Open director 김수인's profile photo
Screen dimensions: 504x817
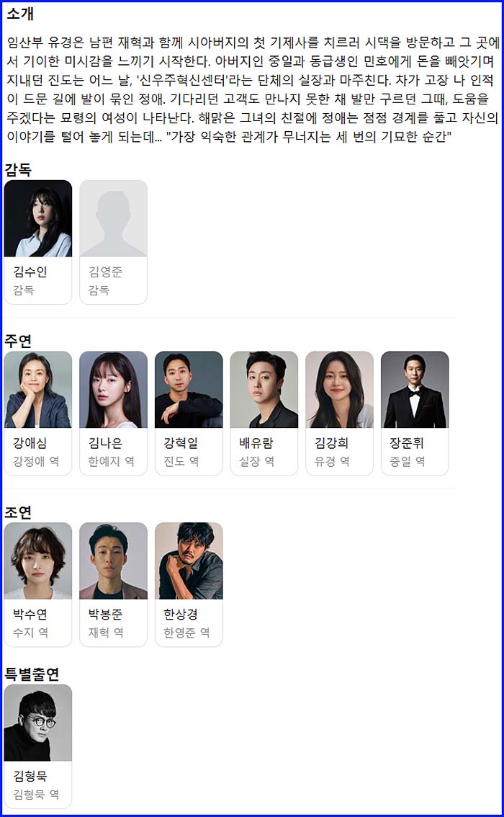[38, 218]
